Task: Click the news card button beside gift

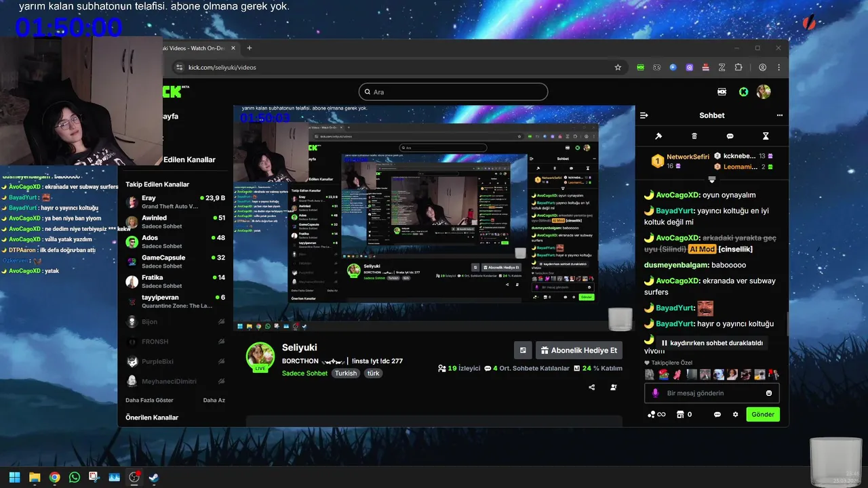Action: click(x=523, y=350)
